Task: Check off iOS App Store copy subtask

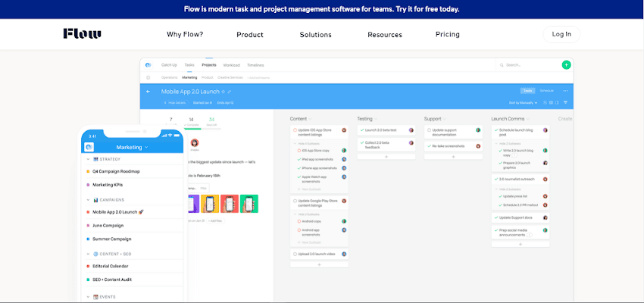Action: (299, 151)
